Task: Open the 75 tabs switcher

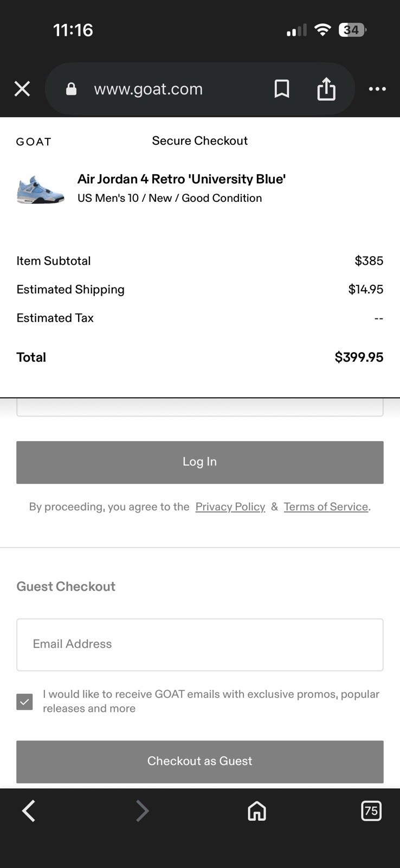Action: (x=371, y=811)
